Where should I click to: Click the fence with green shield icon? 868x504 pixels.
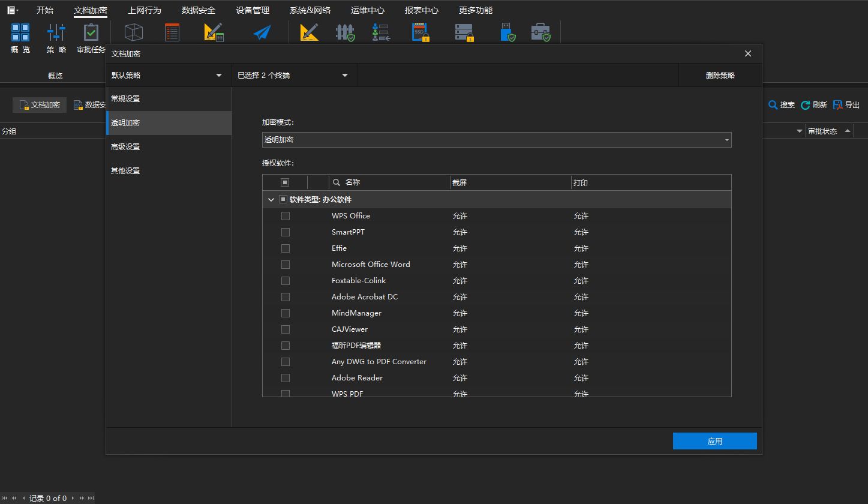345,32
